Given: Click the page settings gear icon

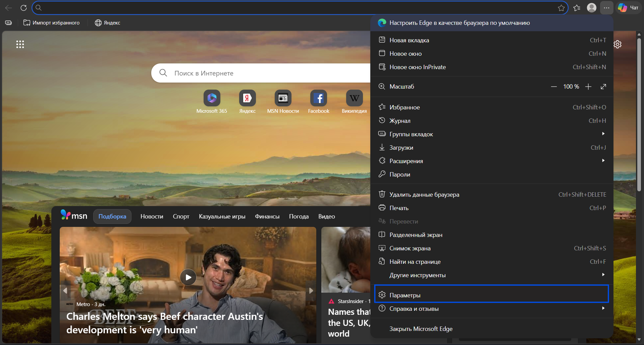Looking at the screenshot, I should [618, 44].
